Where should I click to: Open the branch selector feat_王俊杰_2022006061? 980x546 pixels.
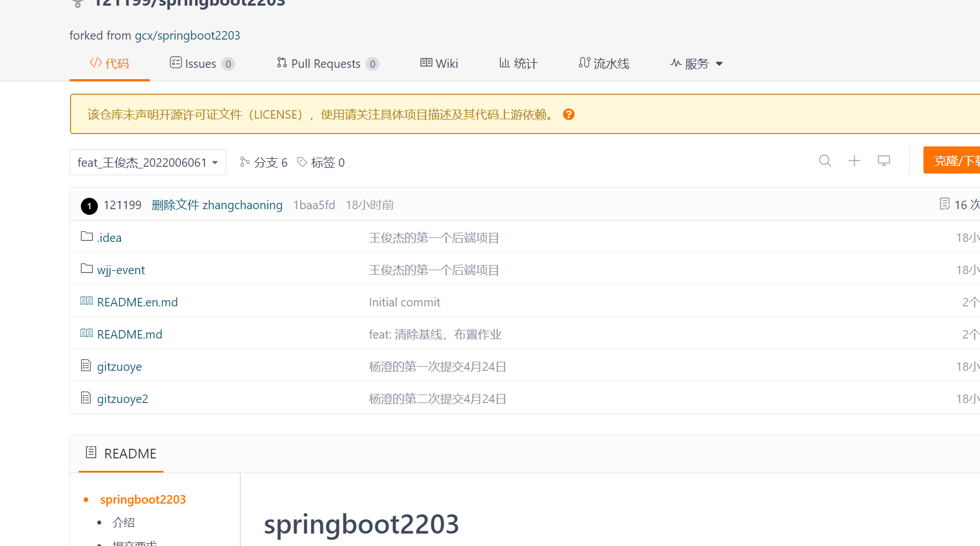click(x=148, y=162)
